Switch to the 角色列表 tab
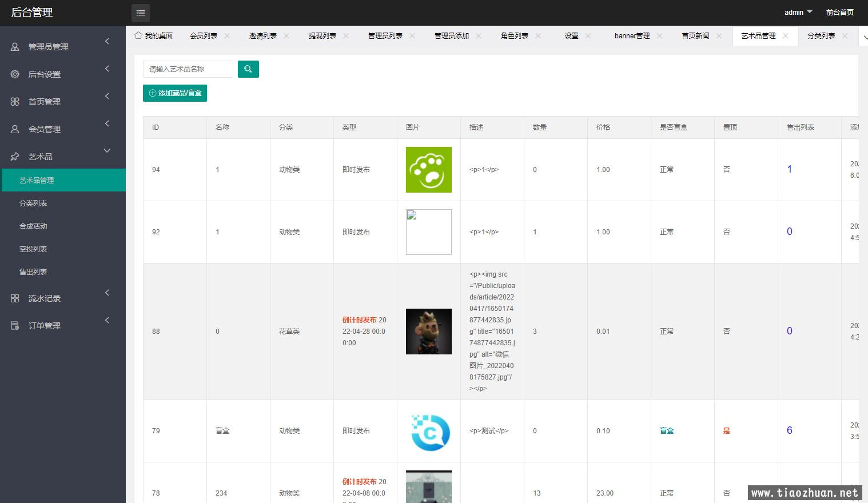868x503 pixels. coord(515,36)
